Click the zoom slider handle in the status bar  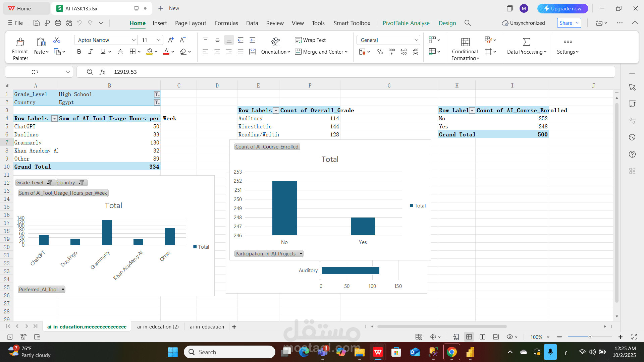pyautogui.click(x=590, y=337)
